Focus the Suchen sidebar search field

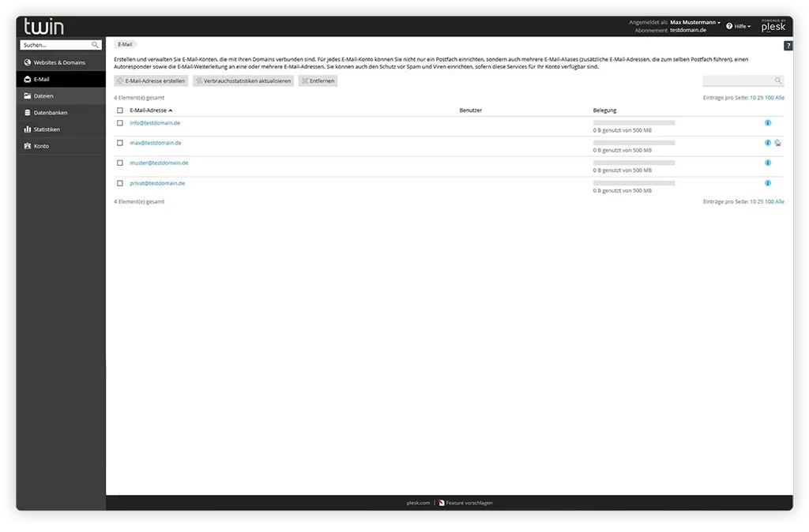click(x=55, y=45)
